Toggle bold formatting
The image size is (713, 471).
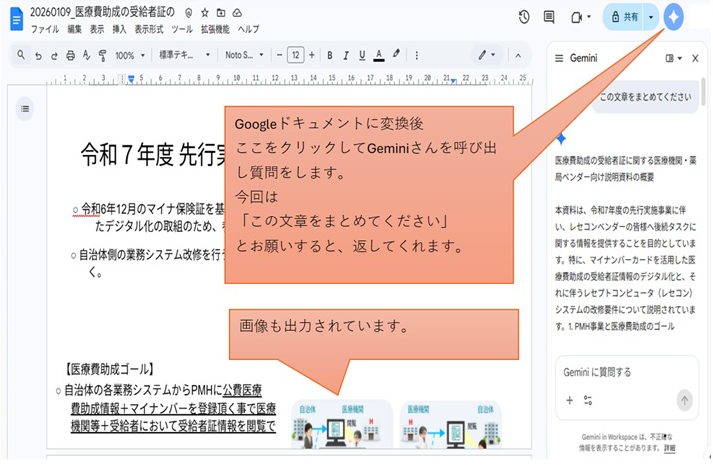coord(330,55)
